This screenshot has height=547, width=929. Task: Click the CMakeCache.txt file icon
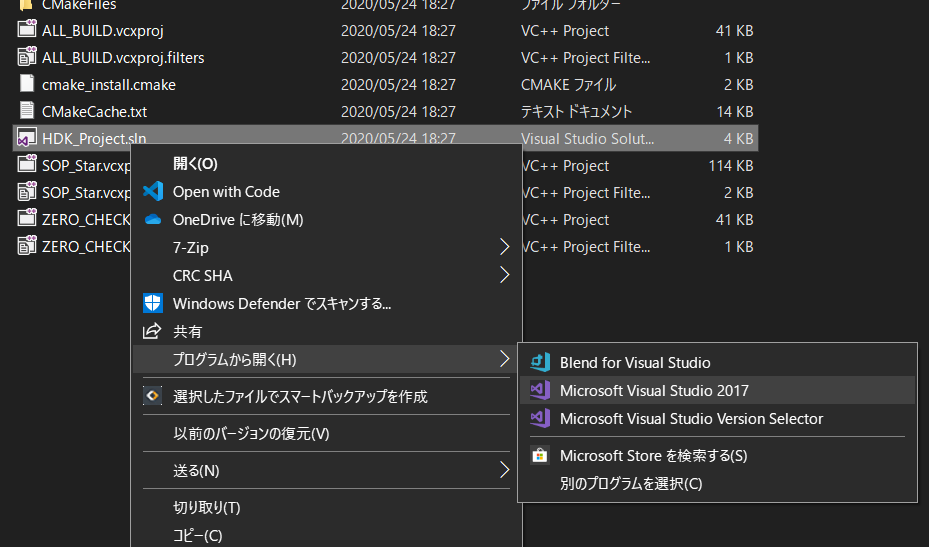point(26,111)
